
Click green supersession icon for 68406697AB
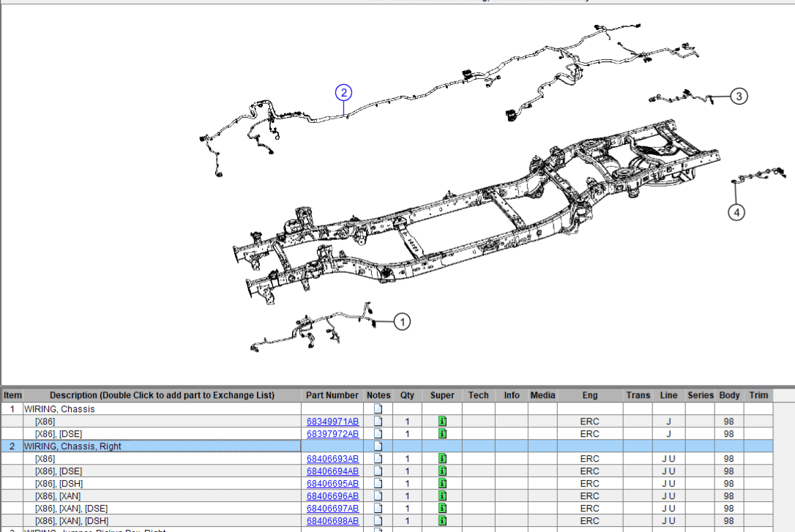point(443,508)
